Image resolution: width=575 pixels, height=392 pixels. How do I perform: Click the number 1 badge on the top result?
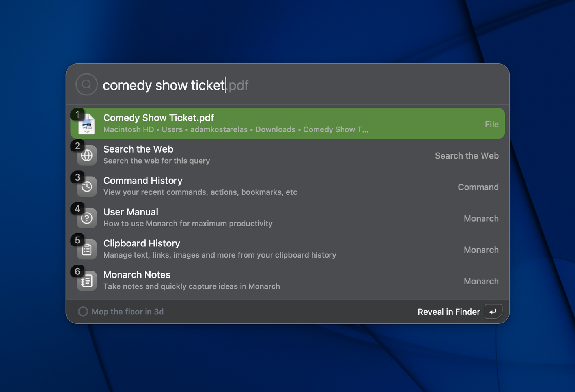click(x=77, y=114)
